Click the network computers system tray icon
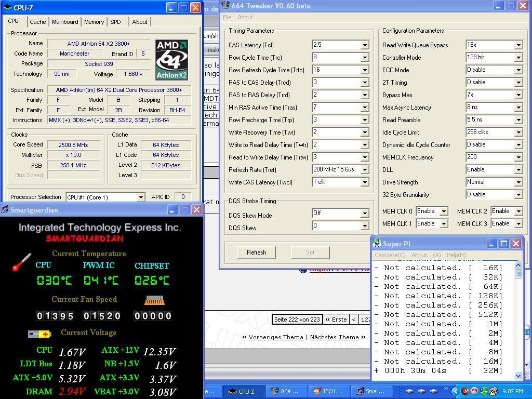 [484, 391]
